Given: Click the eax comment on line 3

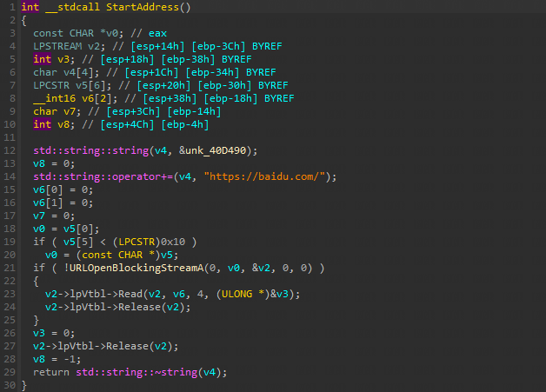Looking at the screenshot, I should pyautogui.click(x=157, y=33).
